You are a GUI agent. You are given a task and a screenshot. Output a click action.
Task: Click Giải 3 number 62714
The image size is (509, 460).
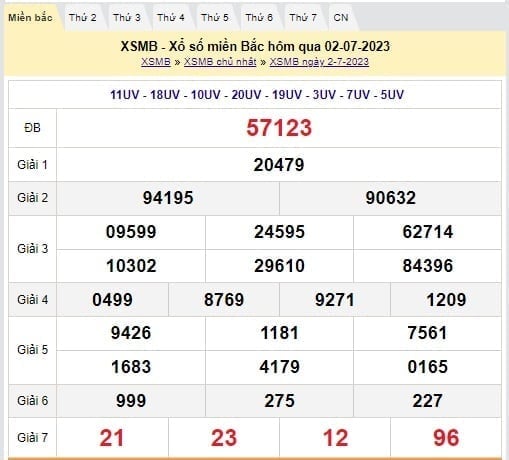428,232
